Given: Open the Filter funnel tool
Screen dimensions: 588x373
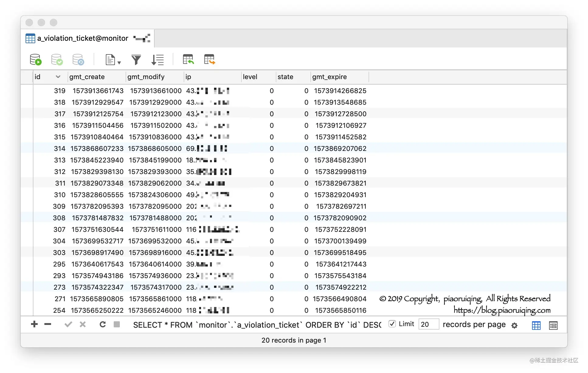Looking at the screenshot, I should point(136,60).
